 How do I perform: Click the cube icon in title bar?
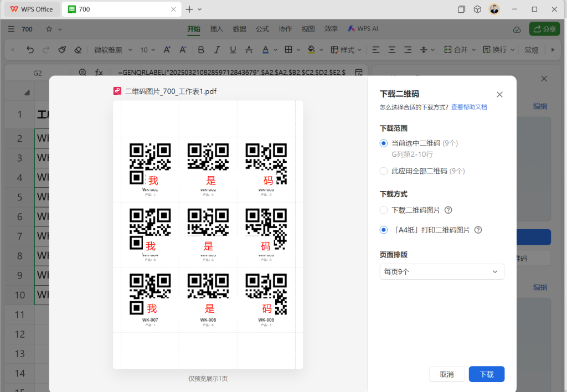[x=477, y=9]
